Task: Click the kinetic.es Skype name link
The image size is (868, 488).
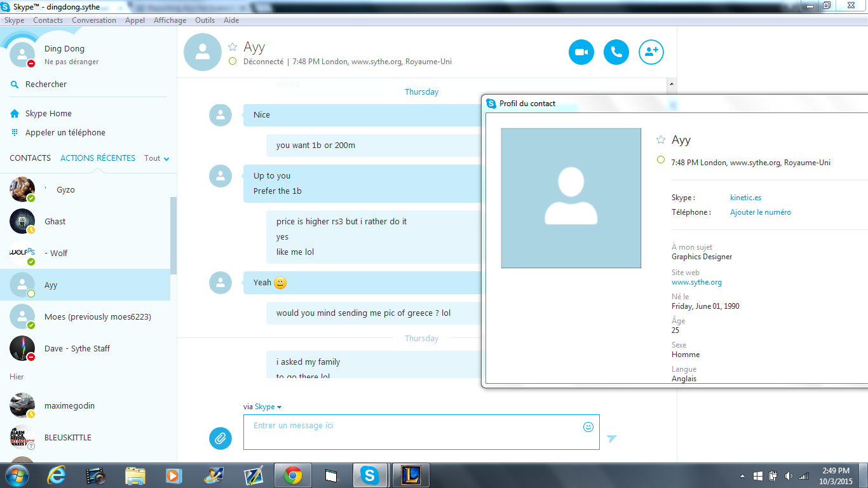Action: point(745,198)
